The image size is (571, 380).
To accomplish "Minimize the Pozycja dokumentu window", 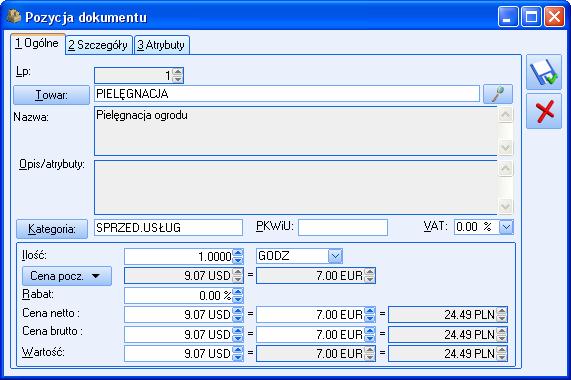I will 508,17.
